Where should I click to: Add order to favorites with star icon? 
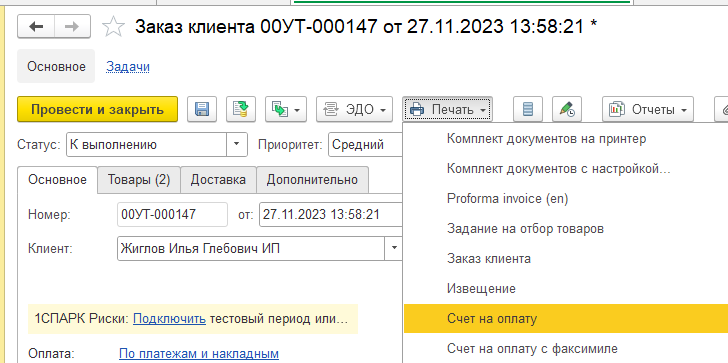113,27
